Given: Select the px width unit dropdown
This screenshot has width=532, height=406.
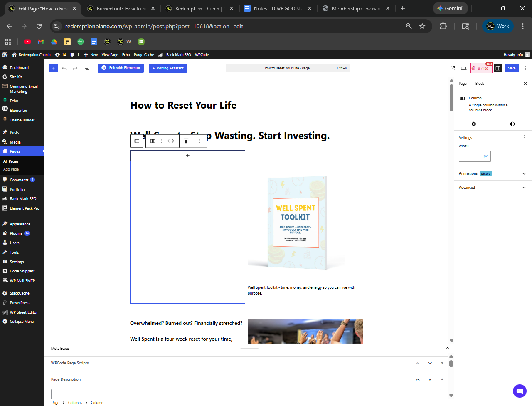Looking at the screenshot, I should [485, 156].
